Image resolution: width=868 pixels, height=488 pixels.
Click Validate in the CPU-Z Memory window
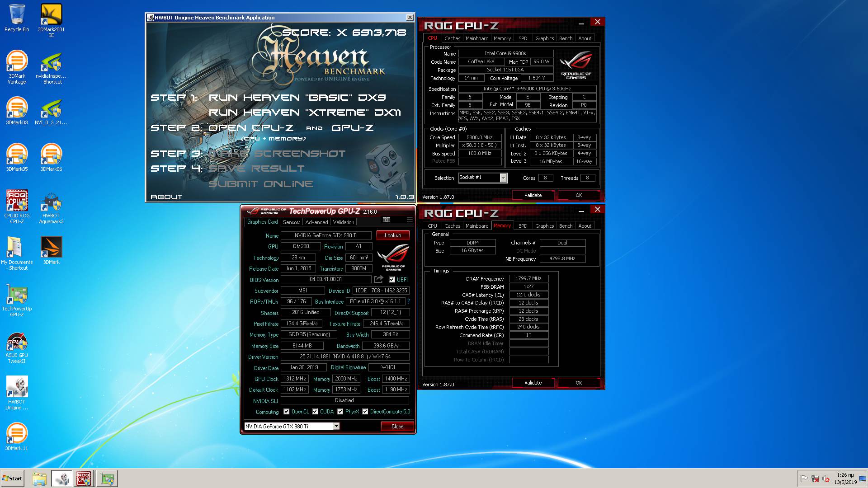[x=533, y=383]
